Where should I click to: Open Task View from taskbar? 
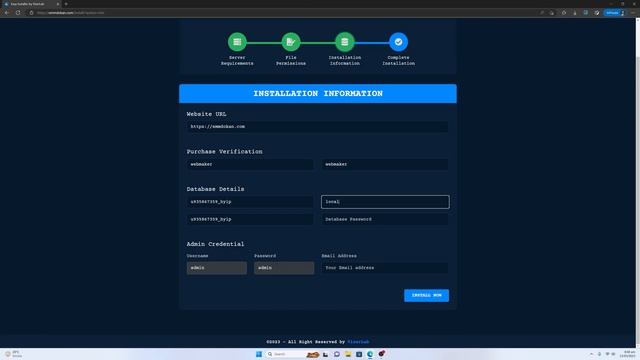coord(325,354)
